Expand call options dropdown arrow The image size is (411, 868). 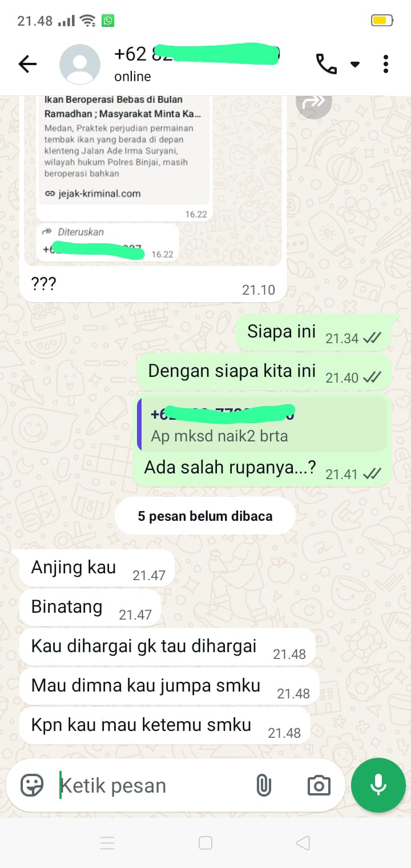tap(355, 65)
